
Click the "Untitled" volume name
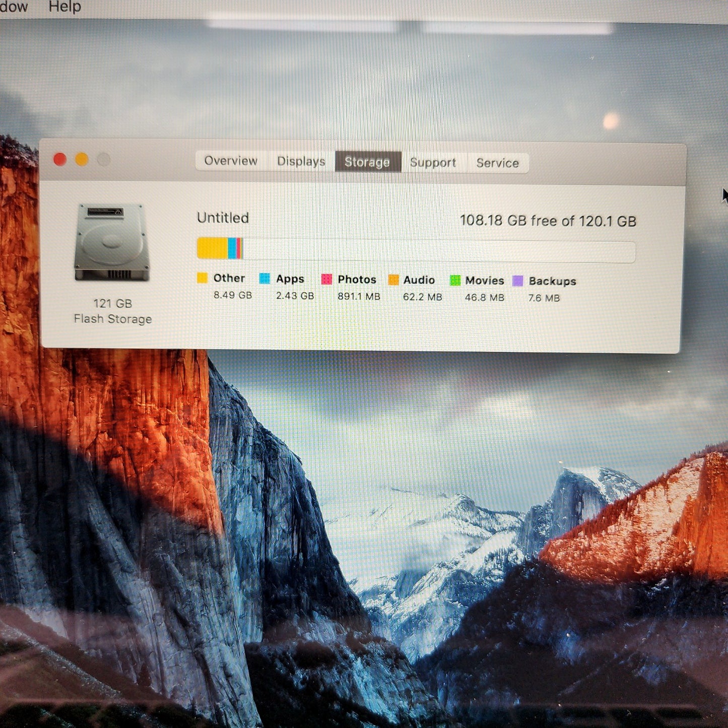[223, 218]
